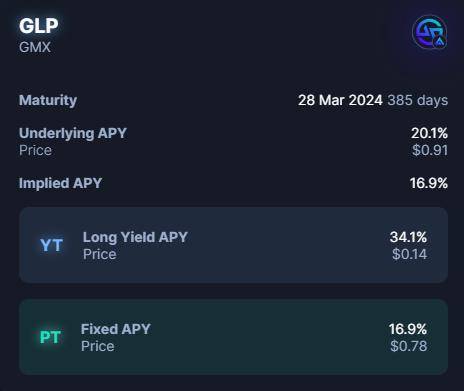Click the $0.78 PT price
This screenshot has width=464, height=391.
coord(409,346)
